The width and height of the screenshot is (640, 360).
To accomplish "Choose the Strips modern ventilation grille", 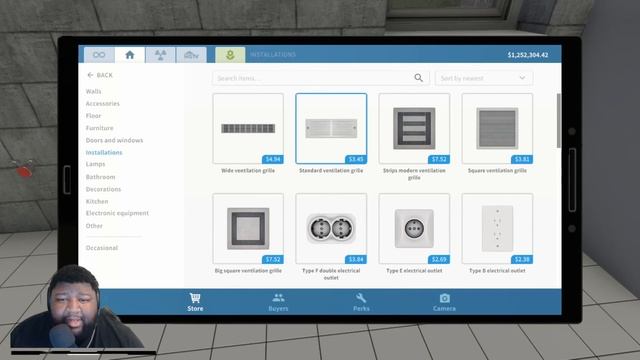I will 414,129.
